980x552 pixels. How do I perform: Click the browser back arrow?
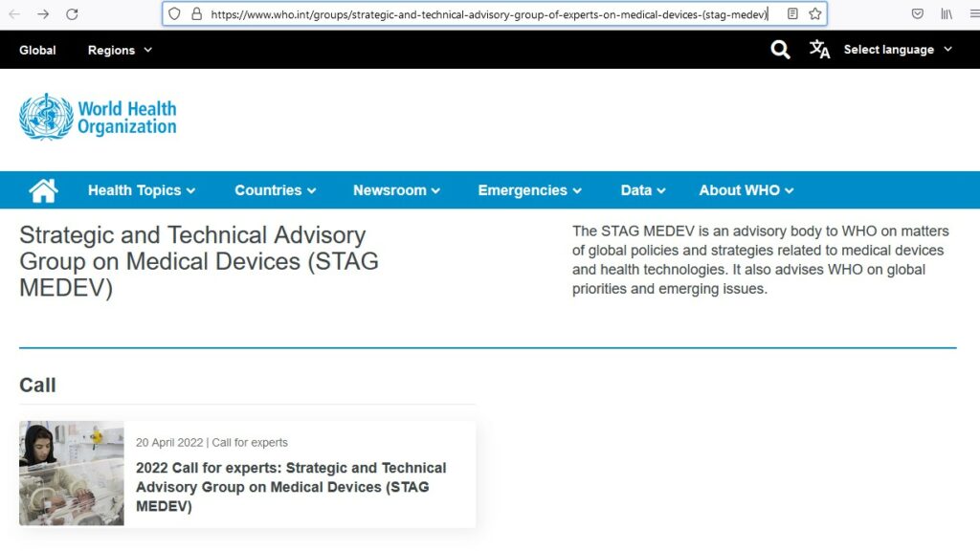(14, 14)
